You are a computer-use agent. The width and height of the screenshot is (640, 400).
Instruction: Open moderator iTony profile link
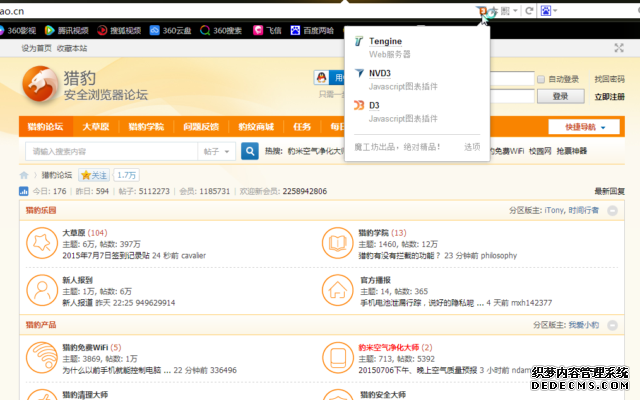(554, 211)
